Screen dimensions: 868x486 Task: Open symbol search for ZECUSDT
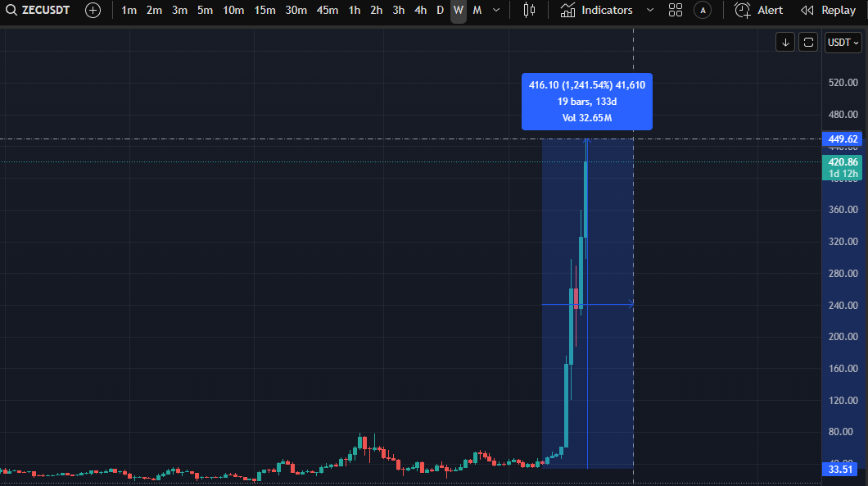click(x=38, y=11)
